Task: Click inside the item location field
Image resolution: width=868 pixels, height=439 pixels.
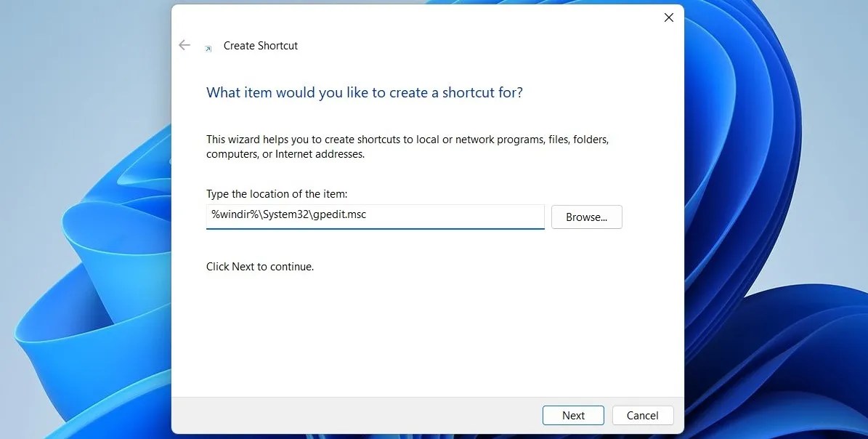Action: click(x=375, y=215)
